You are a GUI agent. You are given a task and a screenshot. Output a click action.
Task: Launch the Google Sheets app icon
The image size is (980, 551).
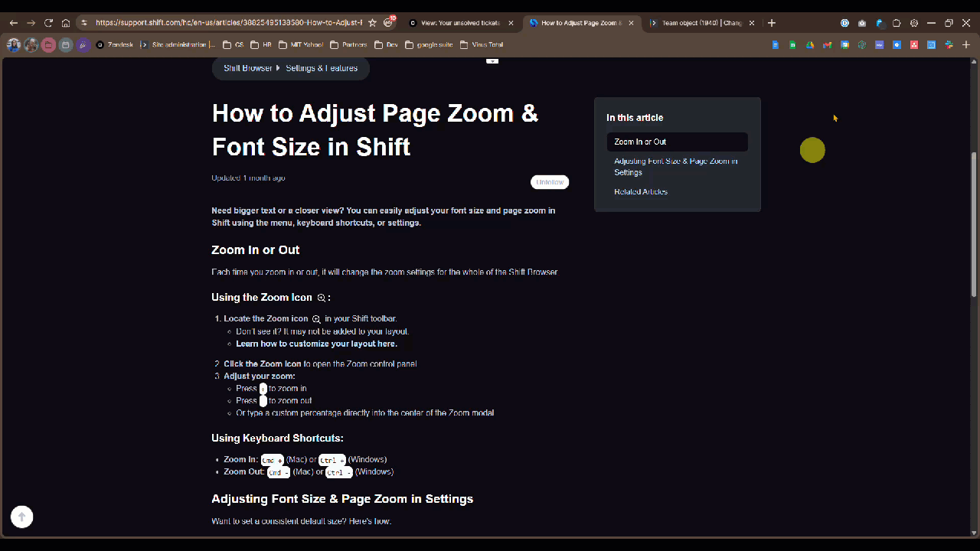(792, 44)
